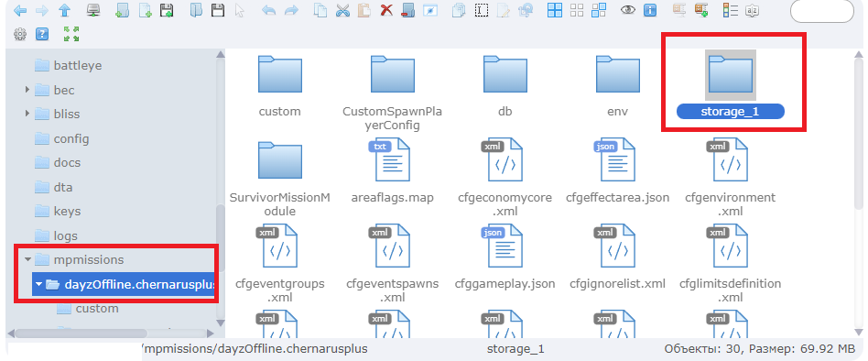Redo action with the redo arrow
The width and height of the screenshot is (868, 361).
pyautogui.click(x=291, y=10)
